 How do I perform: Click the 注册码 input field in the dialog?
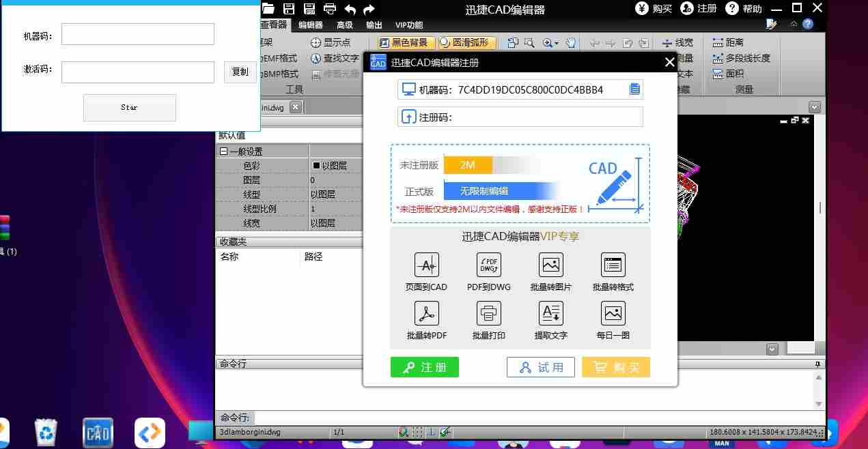click(520, 117)
